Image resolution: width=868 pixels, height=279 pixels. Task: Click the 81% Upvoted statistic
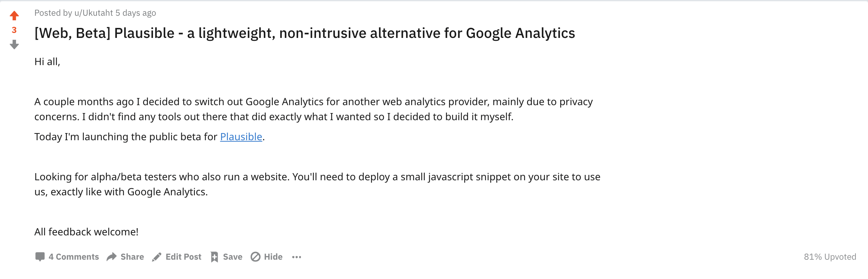830,257
